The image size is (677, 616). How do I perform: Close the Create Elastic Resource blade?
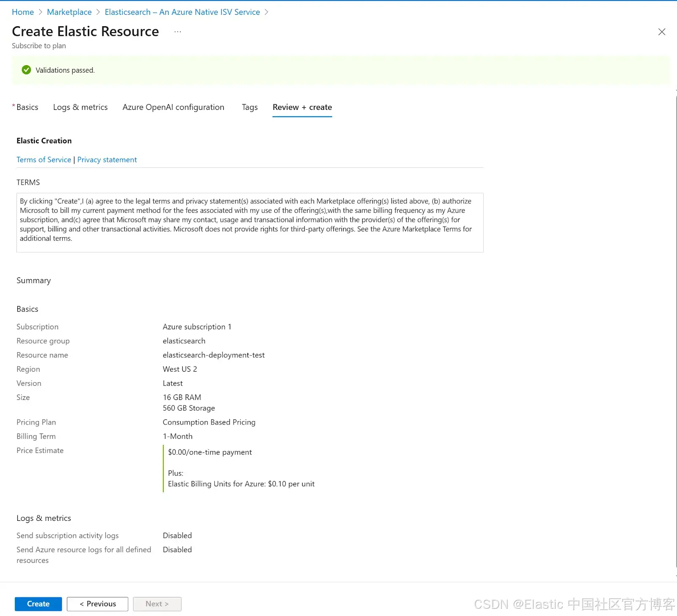(662, 32)
